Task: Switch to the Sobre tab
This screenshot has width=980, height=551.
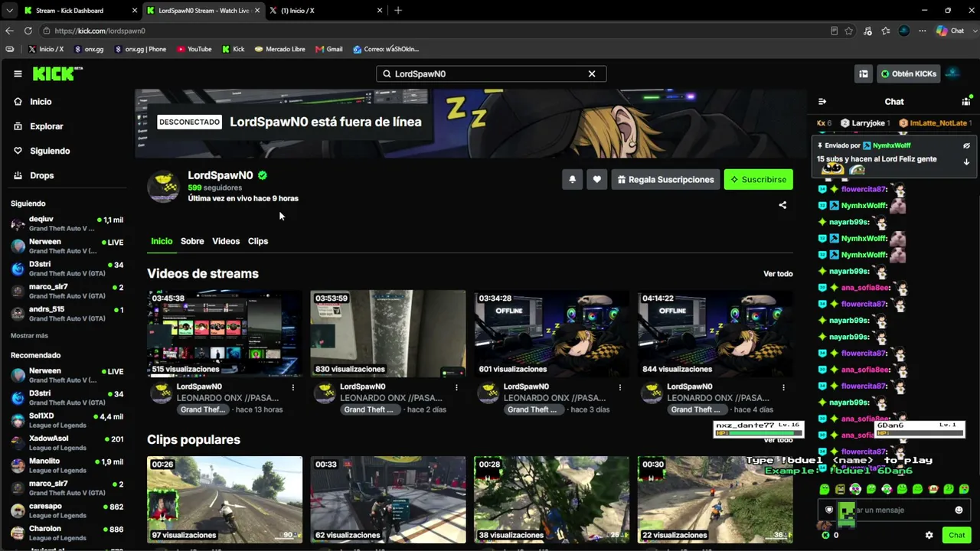Action: (192, 241)
